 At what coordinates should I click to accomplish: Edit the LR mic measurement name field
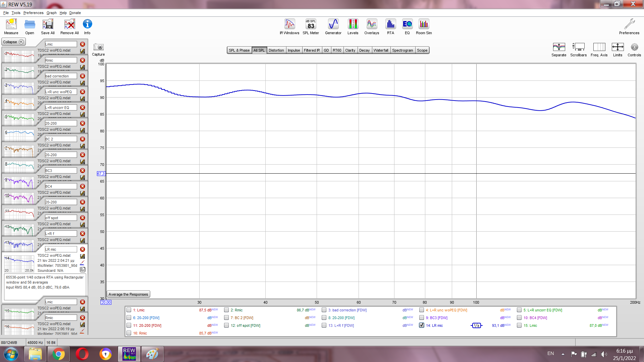[x=61, y=249]
